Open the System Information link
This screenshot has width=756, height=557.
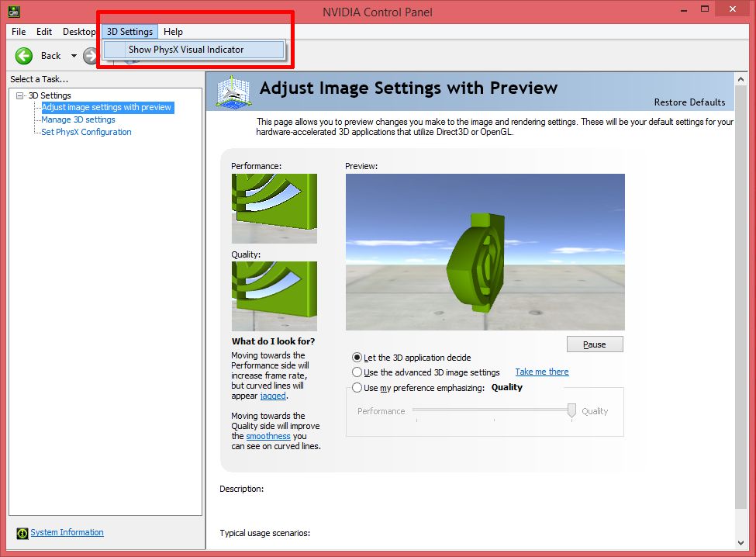click(x=67, y=532)
